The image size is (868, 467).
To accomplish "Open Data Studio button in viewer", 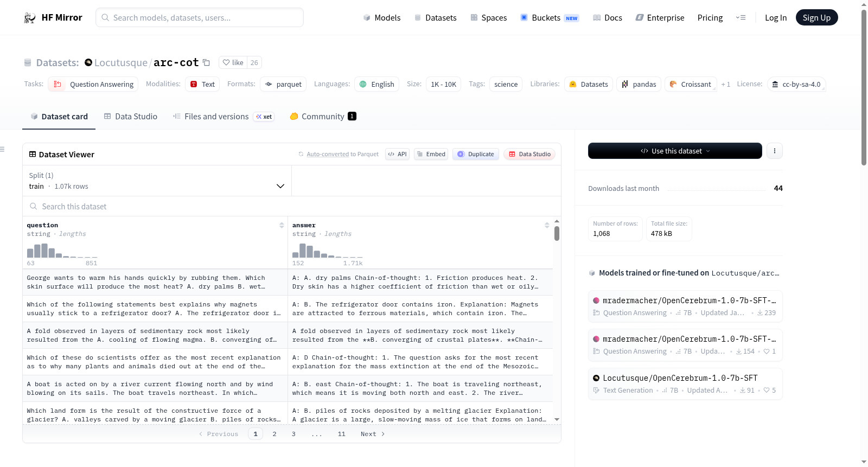I will pos(529,154).
